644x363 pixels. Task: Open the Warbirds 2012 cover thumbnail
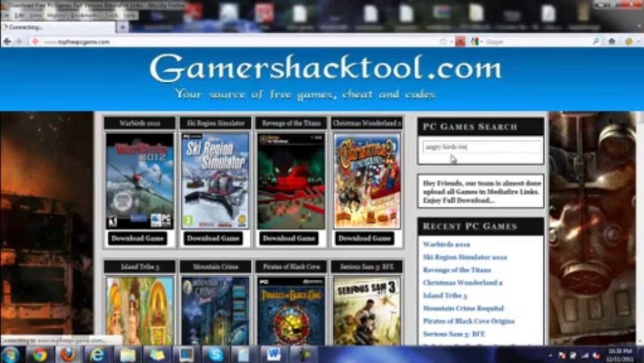click(139, 181)
